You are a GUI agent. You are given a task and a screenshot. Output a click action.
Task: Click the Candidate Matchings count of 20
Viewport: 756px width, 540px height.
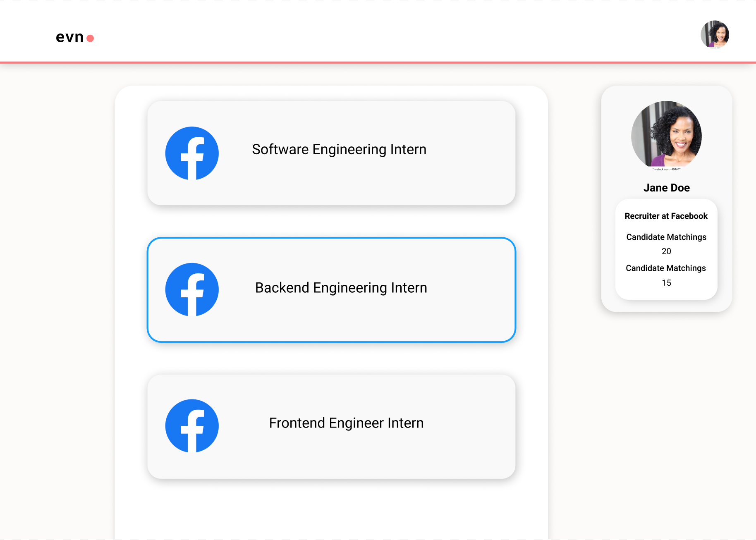pos(666,251)
